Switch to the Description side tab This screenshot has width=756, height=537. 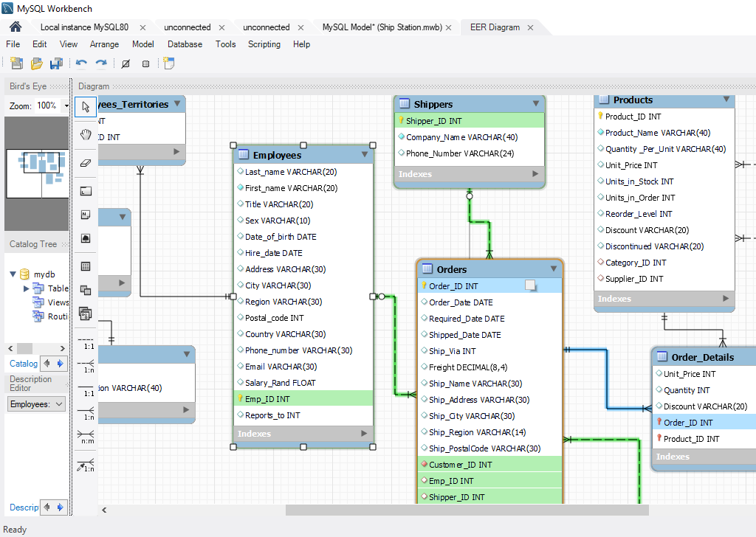pyautogui.click(x=24, y=507)
